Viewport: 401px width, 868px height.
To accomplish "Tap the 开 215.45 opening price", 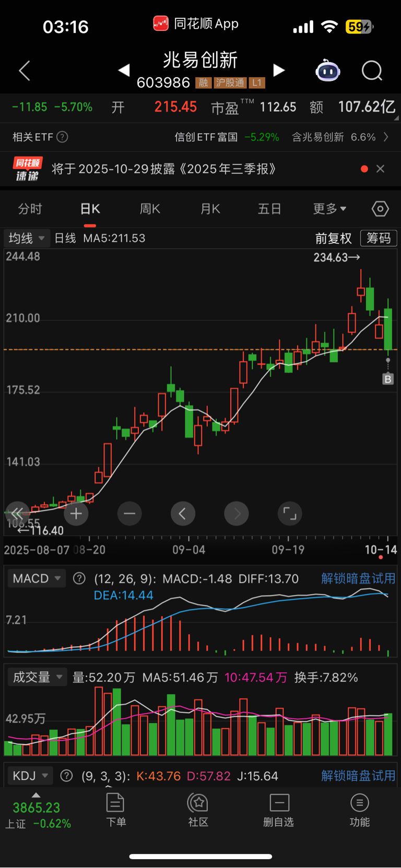I will [154, 107].
